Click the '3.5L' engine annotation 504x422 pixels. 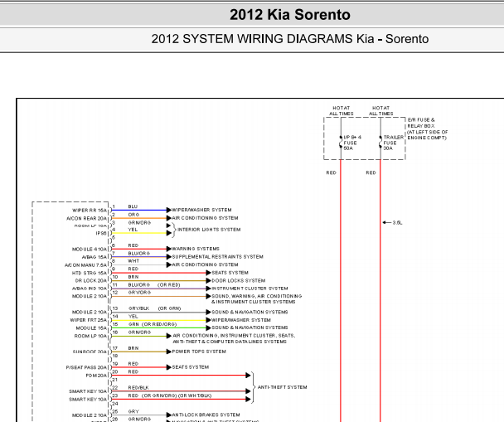(x=397, y=223)
